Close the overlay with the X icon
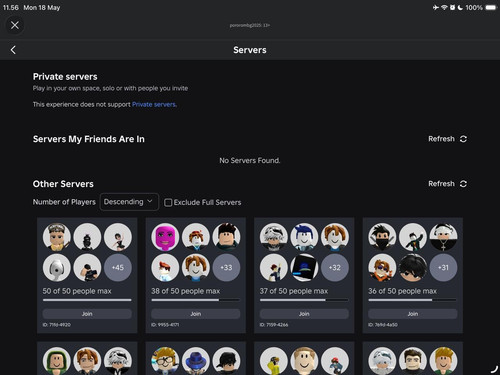The height and width of the screenshot is (375, 500). [15, 25]
